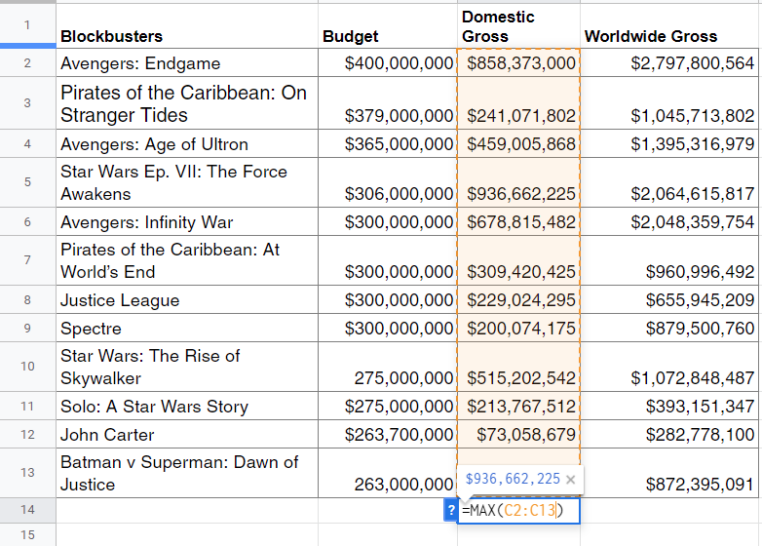Select row 5 via its row header

28,182
